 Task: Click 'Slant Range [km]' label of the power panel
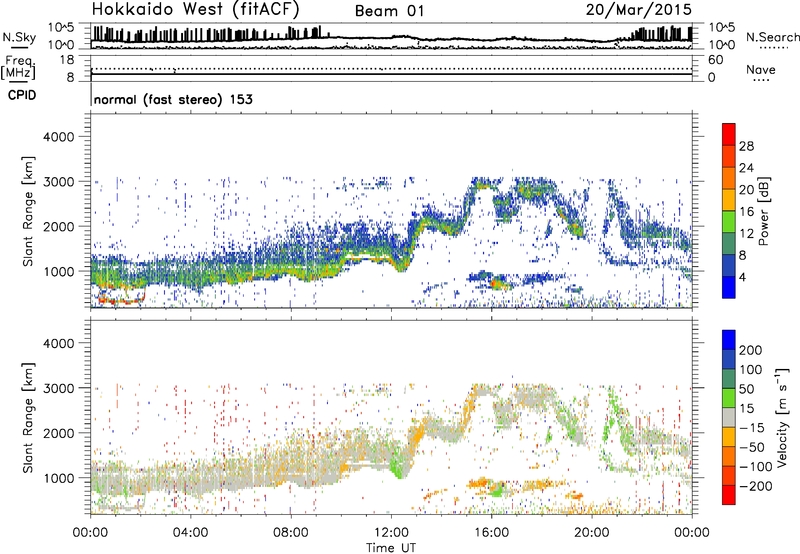click(28, 211)
